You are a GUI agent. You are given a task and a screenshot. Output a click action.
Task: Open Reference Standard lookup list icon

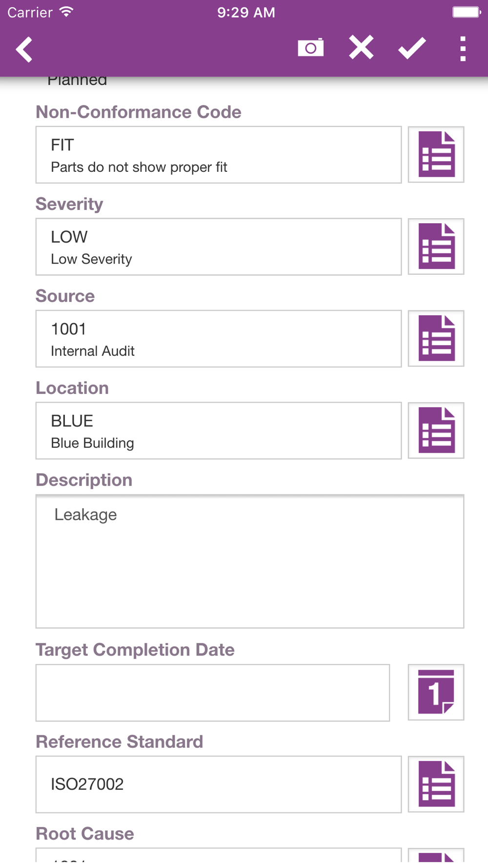436,784
